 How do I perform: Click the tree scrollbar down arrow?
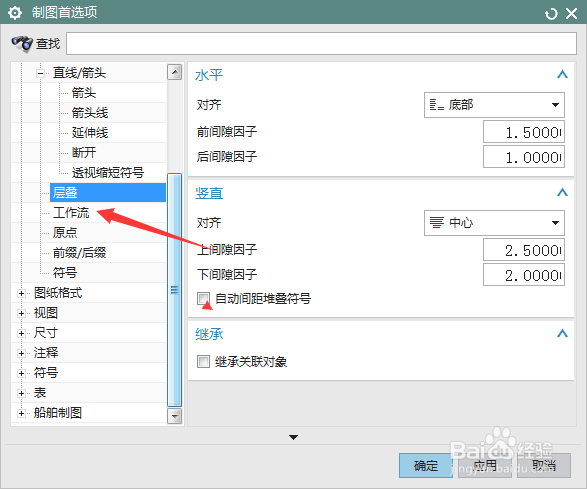click(x=174, y=416)
